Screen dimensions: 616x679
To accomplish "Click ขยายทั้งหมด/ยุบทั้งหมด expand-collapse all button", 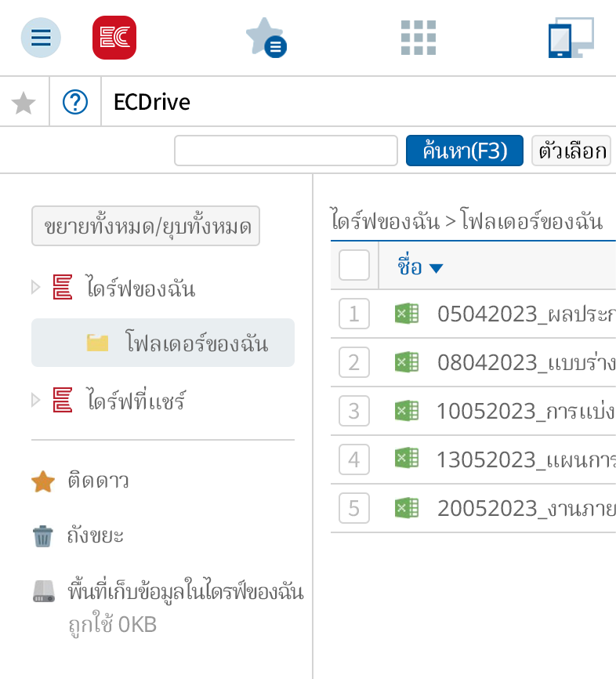I will [x=145, y=226].
